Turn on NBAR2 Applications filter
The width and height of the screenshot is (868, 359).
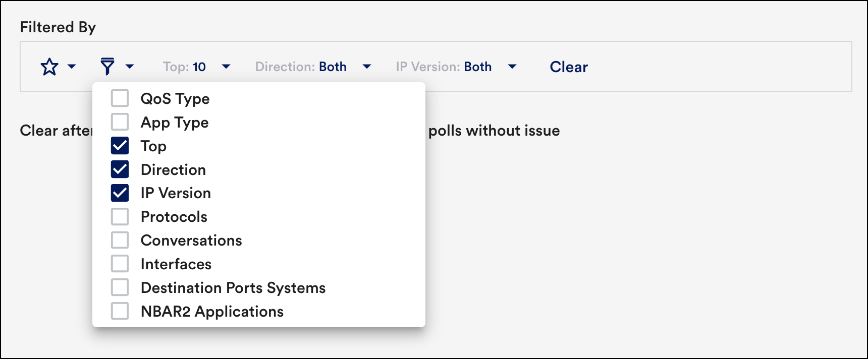tap(120, 311)
